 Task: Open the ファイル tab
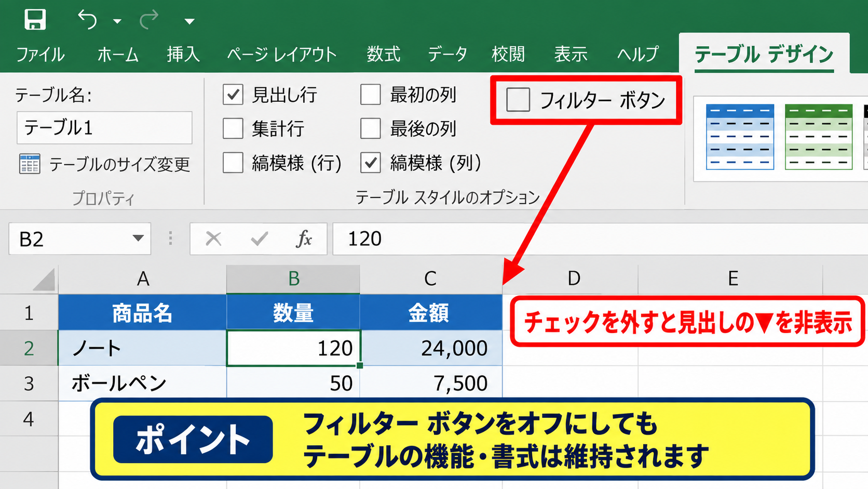tap(40, 54)
